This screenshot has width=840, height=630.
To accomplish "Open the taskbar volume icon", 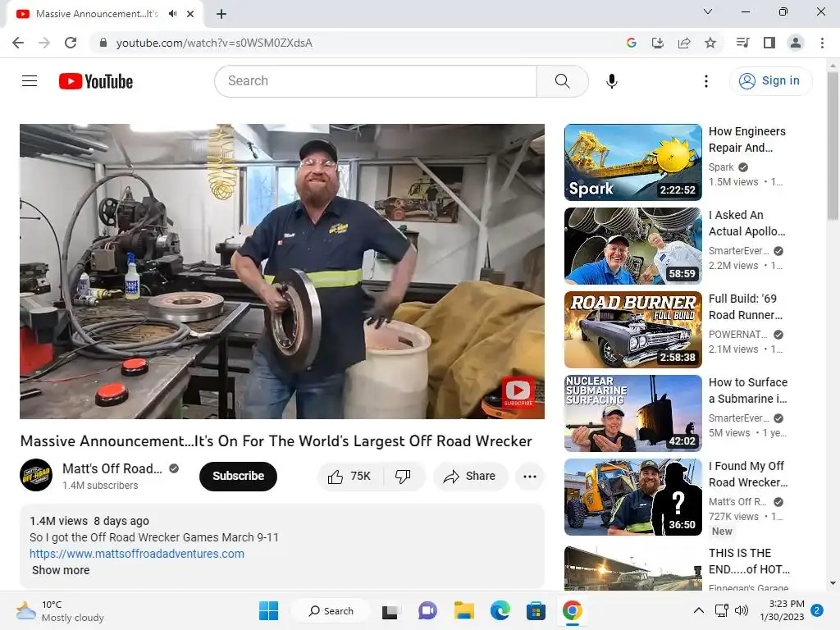I will click(x=741, y=610).
